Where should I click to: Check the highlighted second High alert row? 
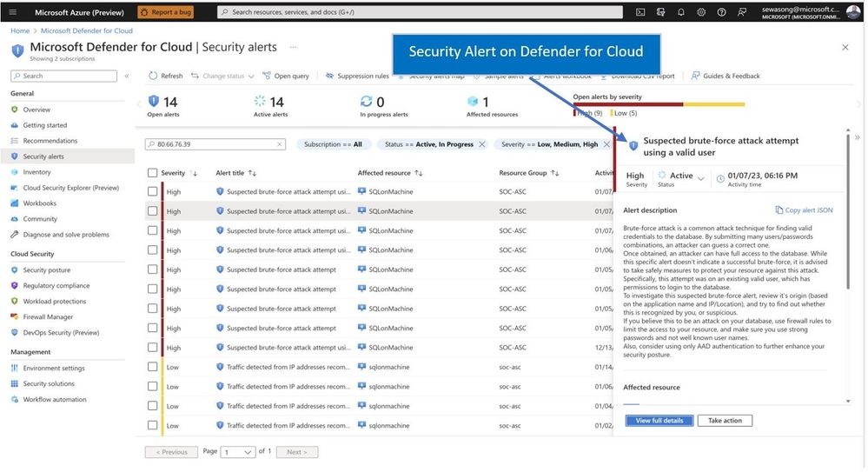coord(152,211)
